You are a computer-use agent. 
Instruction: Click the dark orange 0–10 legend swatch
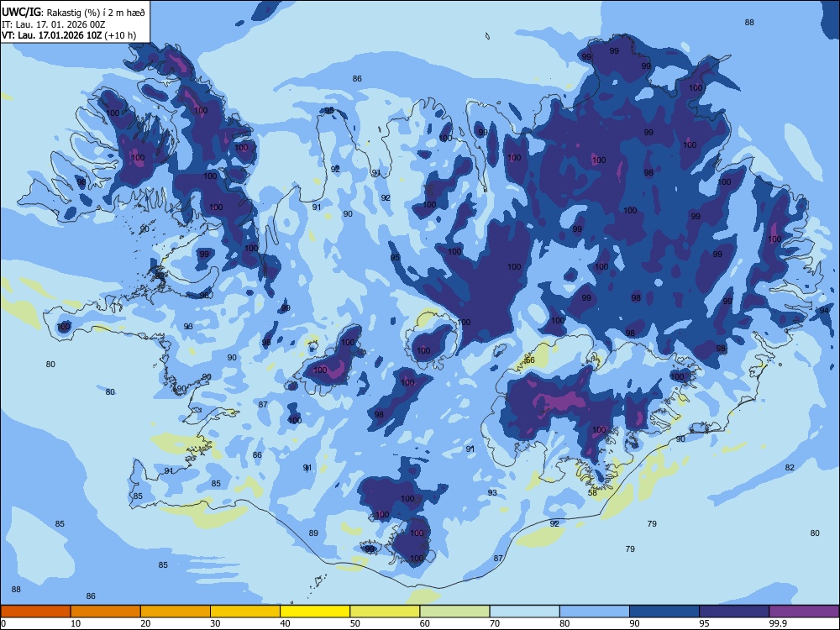[35, 612]
